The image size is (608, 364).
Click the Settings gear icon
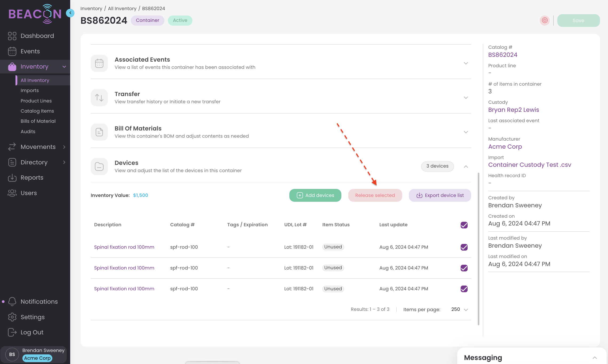coord(12,317)
